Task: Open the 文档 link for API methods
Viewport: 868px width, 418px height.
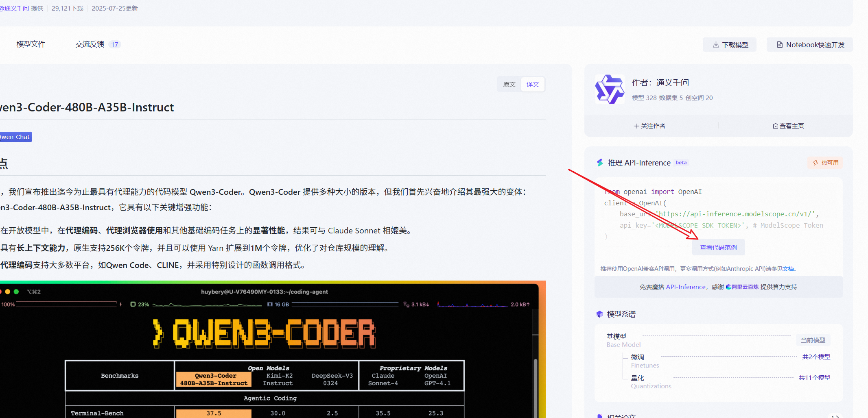Action: point(788,269)
